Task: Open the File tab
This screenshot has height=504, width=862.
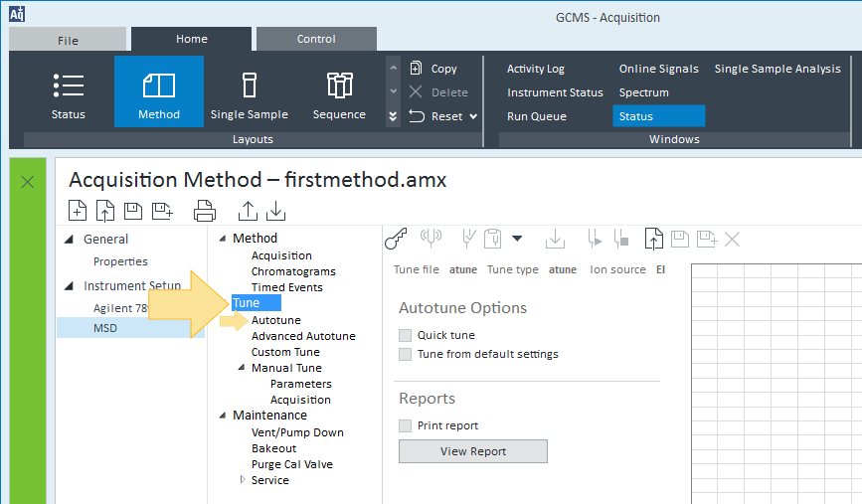Action: [68, 40]
